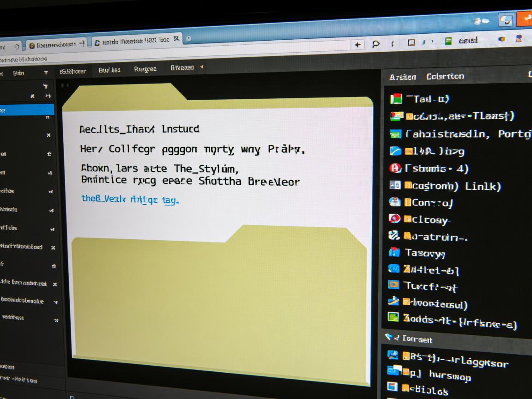Image resolution: width=532 pixels, height=399 pixels.
Task: Click the icon beside the "Tasovy" entry
Action: pyautogui.click(x=394, y=252)
